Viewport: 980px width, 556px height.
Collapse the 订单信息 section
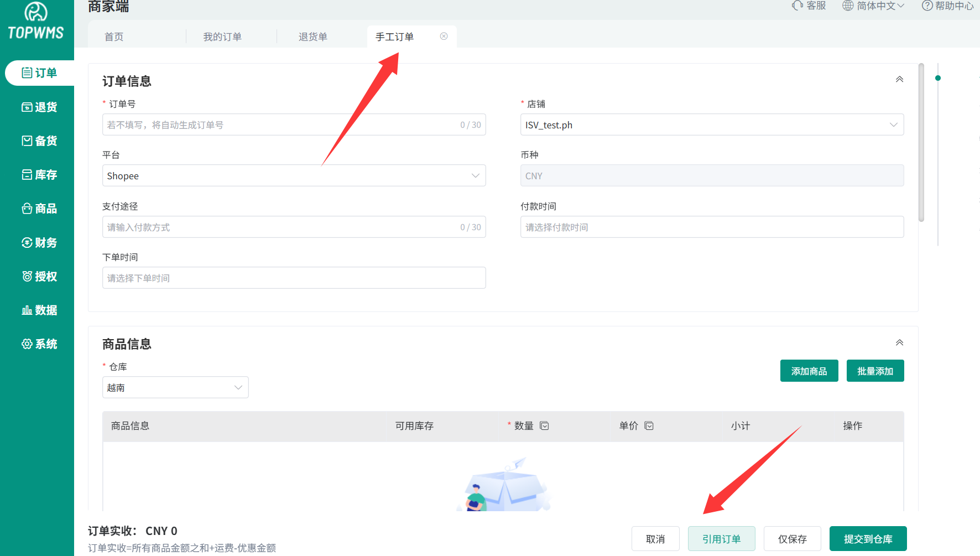coord(900,79)
